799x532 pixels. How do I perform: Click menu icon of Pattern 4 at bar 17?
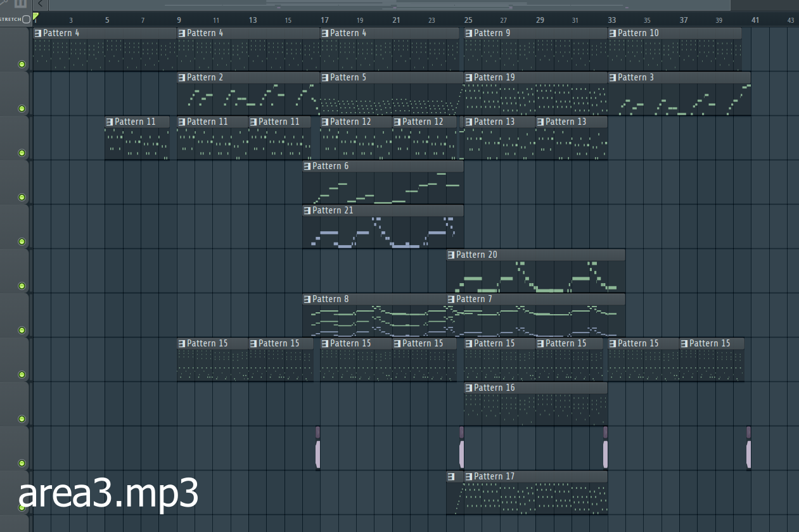(325, 33)
